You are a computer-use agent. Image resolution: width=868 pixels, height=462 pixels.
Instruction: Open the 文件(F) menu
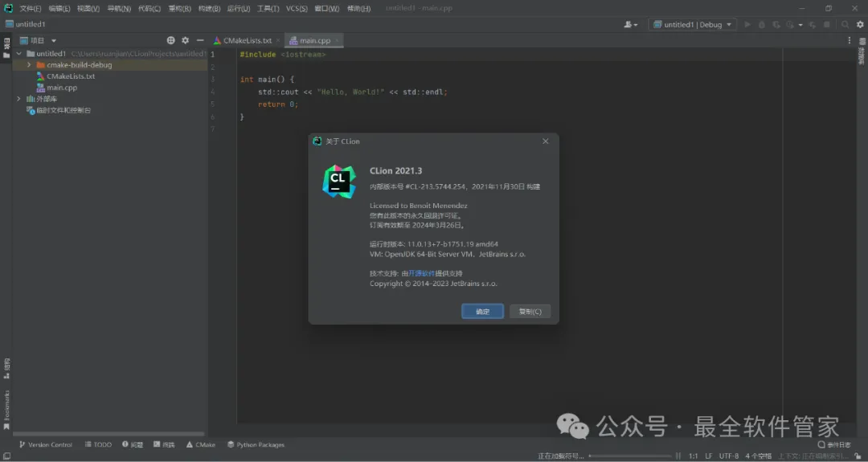[x=31, y=8]
